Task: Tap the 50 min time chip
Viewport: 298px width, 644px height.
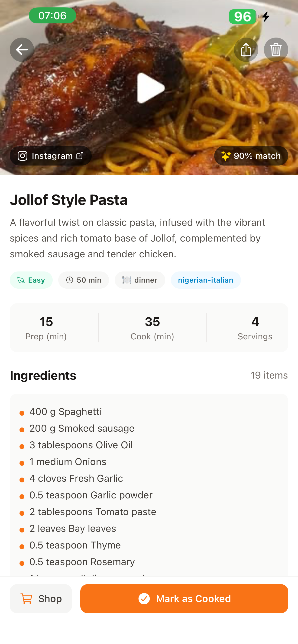Action: (x=84, y=280)
